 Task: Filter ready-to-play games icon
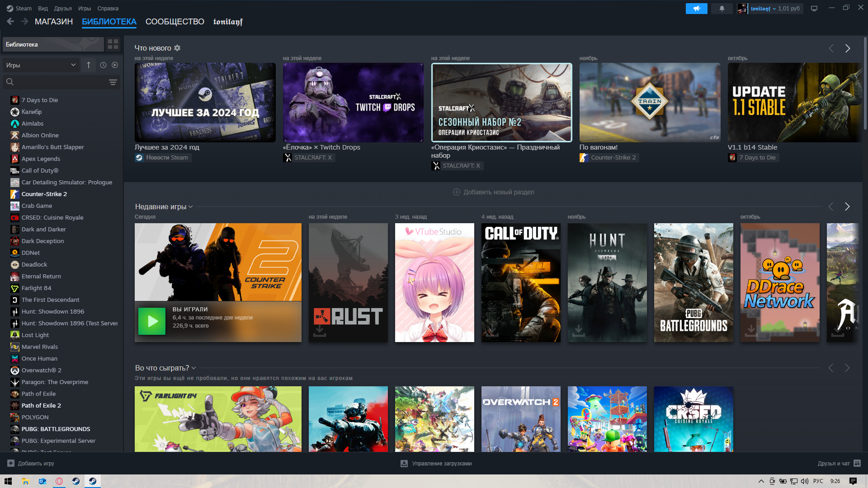pos(115,65)
